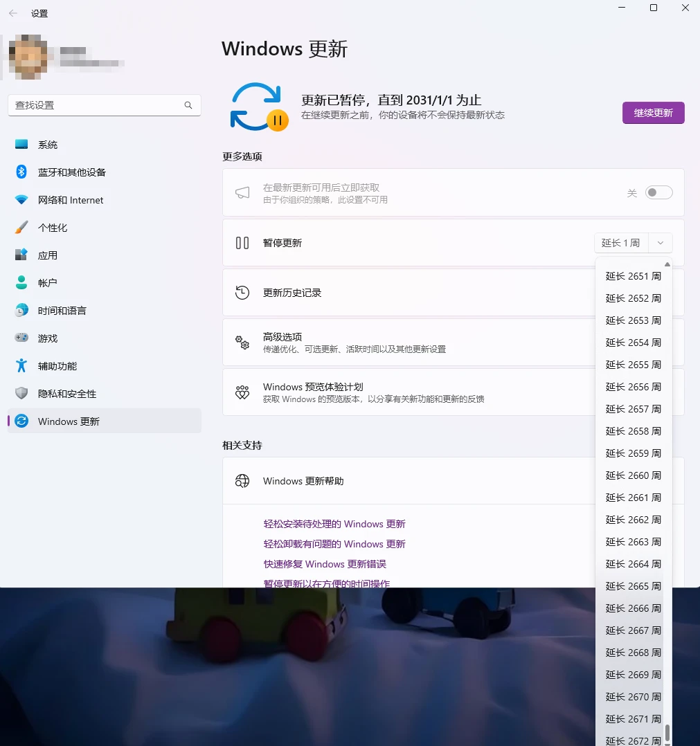
Task: Click inside the 查找设置 search box
Action: coord(104,104)
